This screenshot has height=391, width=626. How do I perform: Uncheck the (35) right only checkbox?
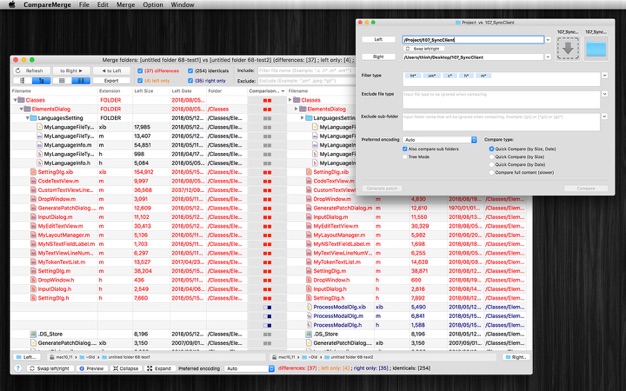point(190,81)
